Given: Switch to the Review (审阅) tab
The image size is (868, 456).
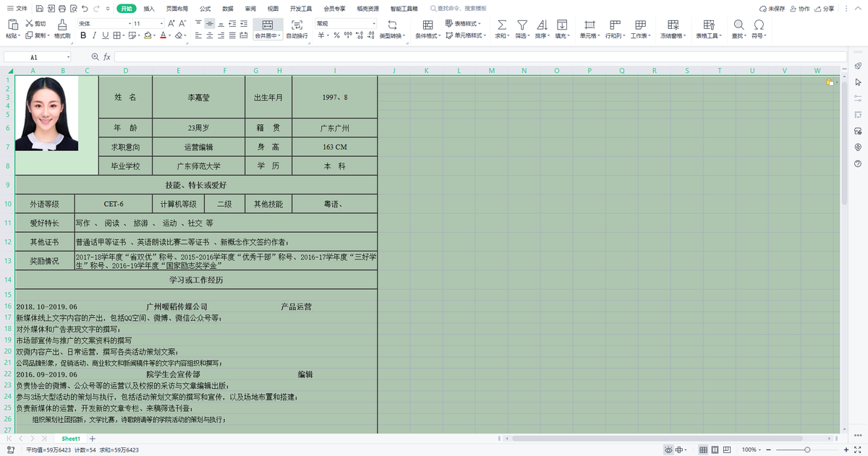Looking at the screenshot, I should tap(250, 9).
